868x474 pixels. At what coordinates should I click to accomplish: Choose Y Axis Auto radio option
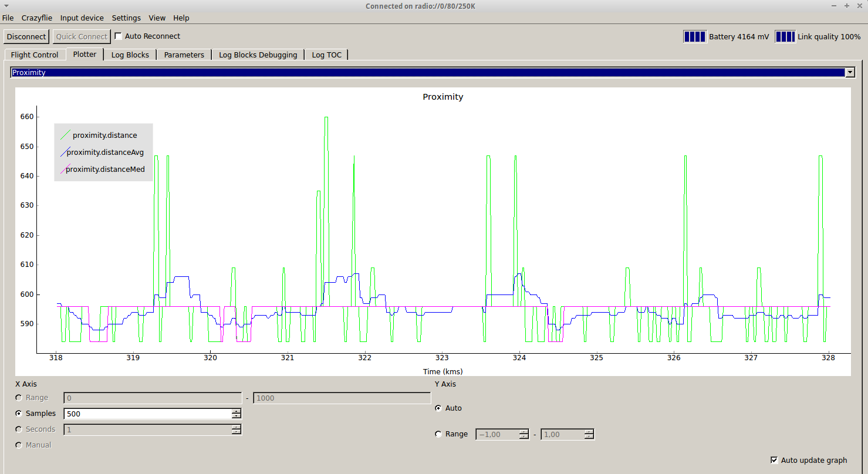(x=438, y=408)
